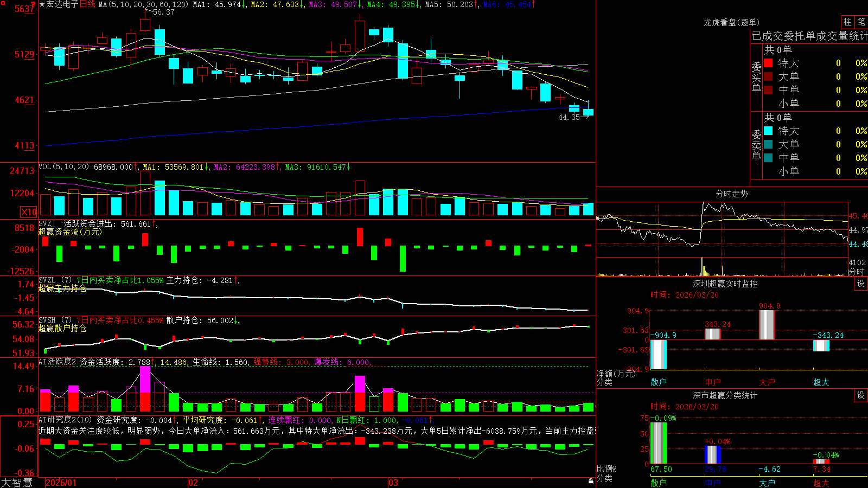Click the dark red 大单 buy-order swatch
The image size is (868, 488).
[768, 76]
